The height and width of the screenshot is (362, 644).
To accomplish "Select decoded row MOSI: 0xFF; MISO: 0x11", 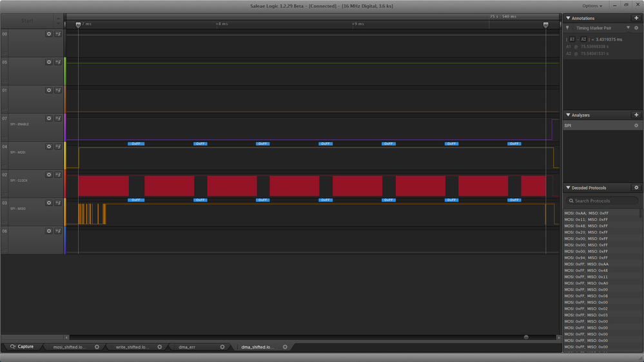I will (601, 276).
